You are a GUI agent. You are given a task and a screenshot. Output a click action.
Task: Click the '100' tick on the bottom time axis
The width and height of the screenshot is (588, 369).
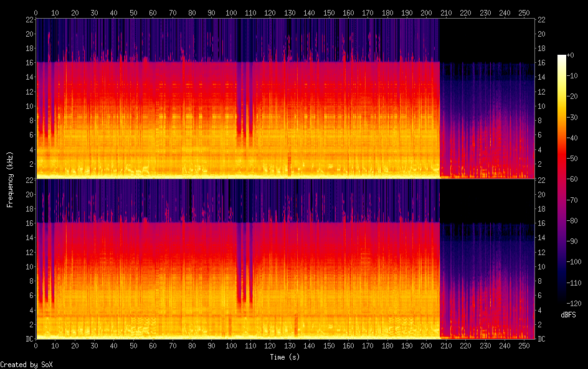(x=231, y=346)
